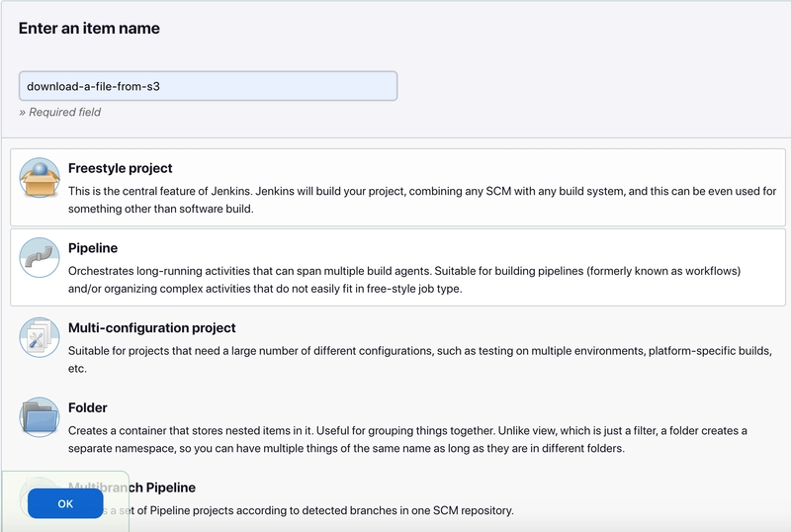The image size is (791, 532).
Task: Click the OK button
Action: pos(65,503)
